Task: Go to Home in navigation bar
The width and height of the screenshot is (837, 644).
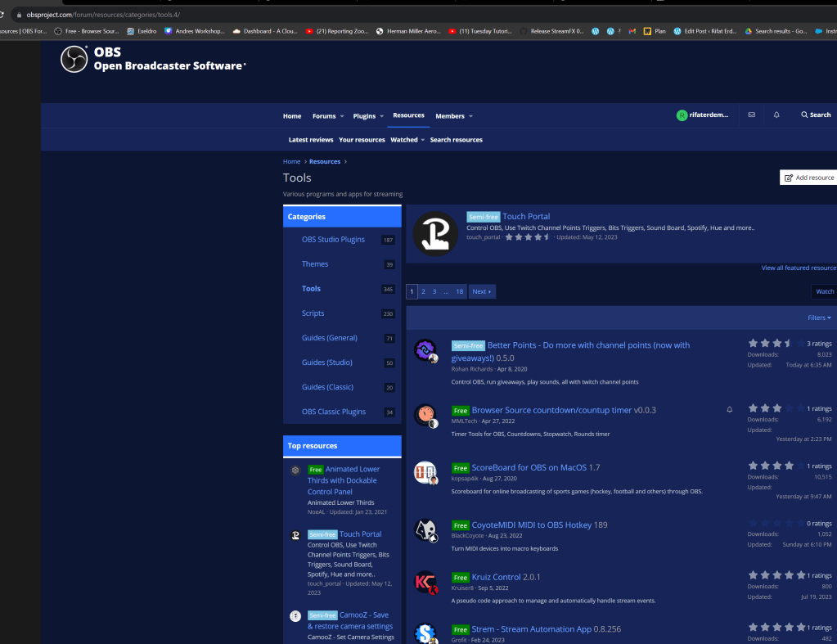Action: [x=292, y=116]
